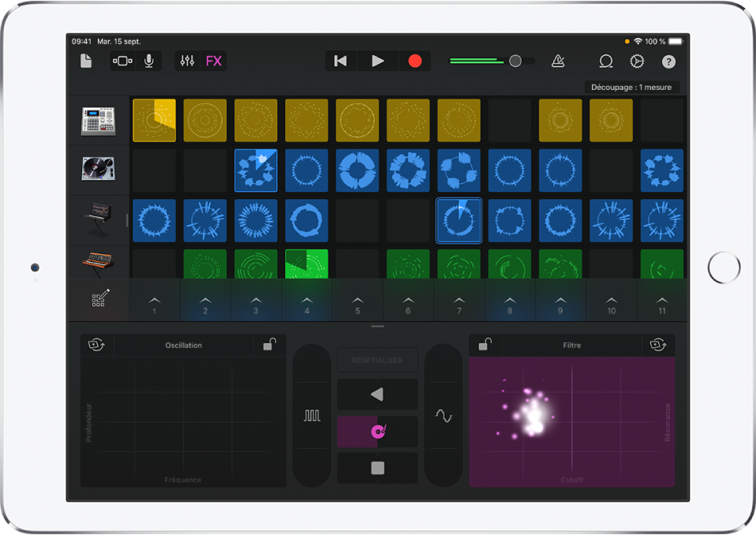Open My Songs browser document icon
The height and width of the screenshot is (535, 756).
point(86,61)
